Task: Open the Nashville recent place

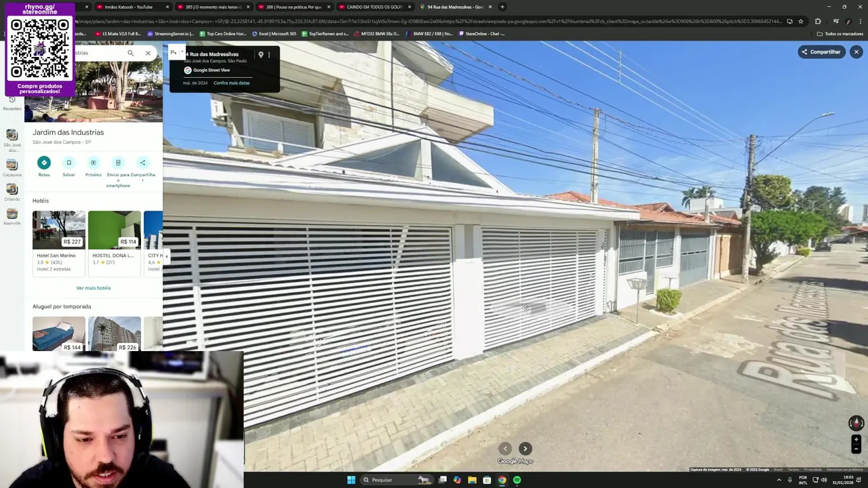Action: pos(12,217)
